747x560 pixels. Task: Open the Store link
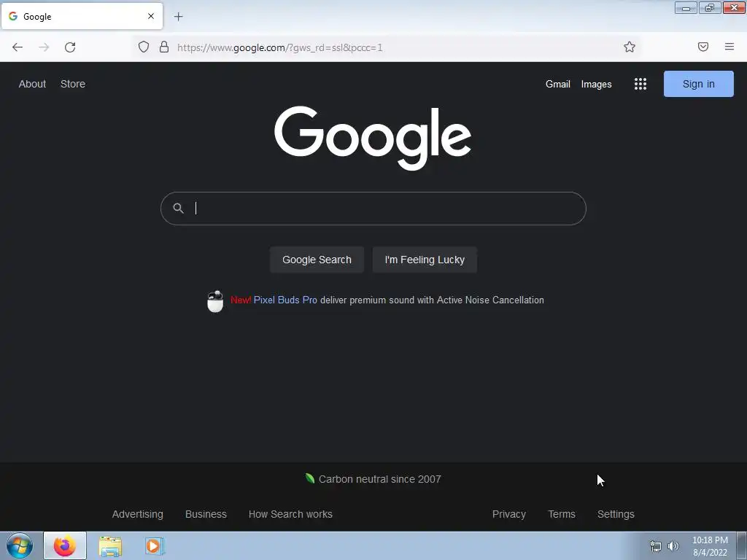point(73,84)
